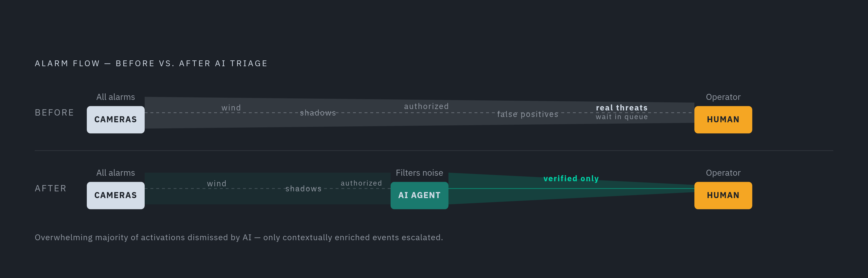The height and width of the screenshot is (278, 868).
Task: Click 'All alarms' above the BEFORE cameras
Action: 115,97
